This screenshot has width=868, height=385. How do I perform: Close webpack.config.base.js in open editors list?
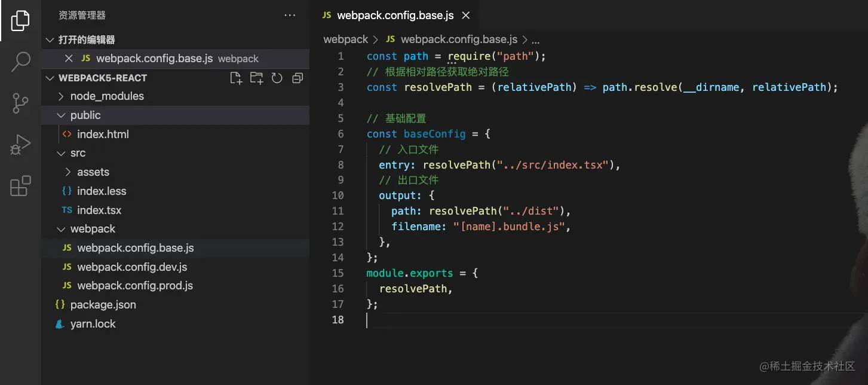69,59
